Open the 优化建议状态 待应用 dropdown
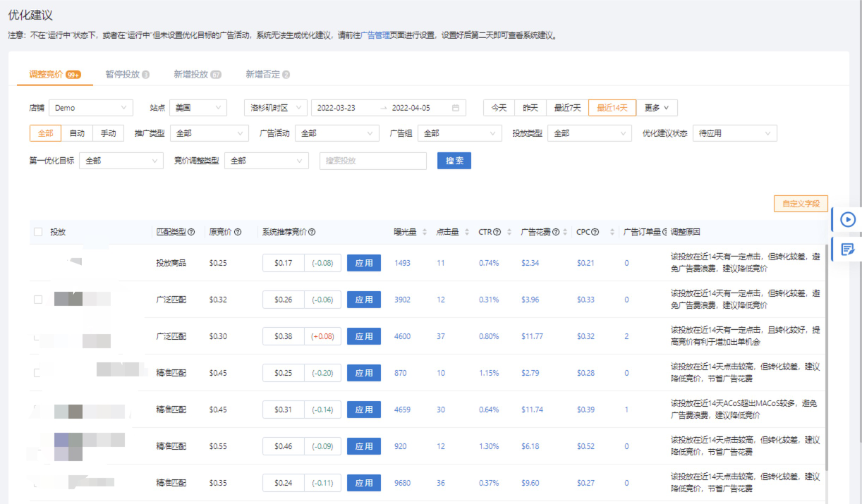 click(734, 133)
